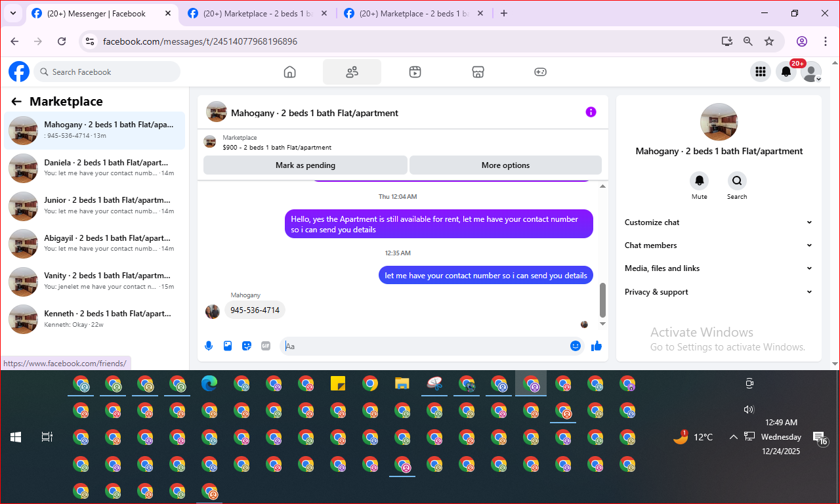Switch to third Marketplace - 2 beds tab
Viewport: 840px width, 504px height.
413,13
